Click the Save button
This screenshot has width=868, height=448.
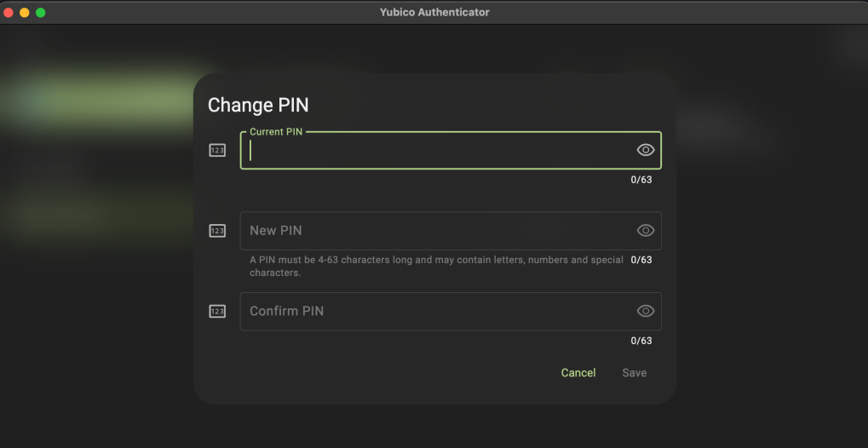coord(634,373)
